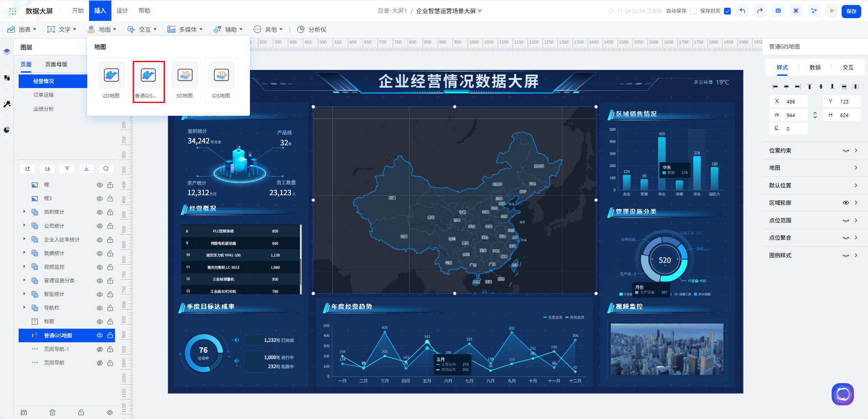Open the 多媒体 dropdown menu
Image resolution: width=868 pixels, height=419 pixels.
[185, 30]
